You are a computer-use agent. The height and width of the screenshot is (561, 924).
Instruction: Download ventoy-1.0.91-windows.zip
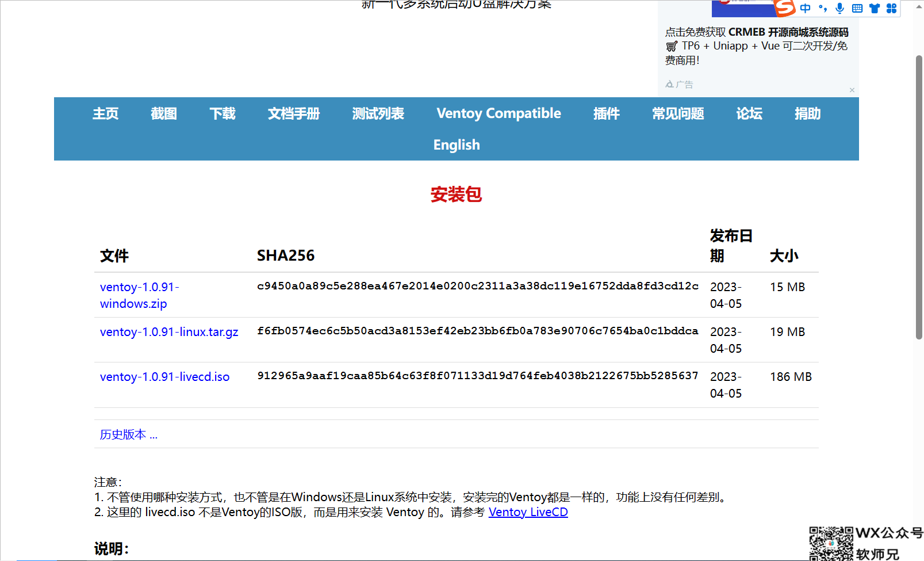[140, 295]
